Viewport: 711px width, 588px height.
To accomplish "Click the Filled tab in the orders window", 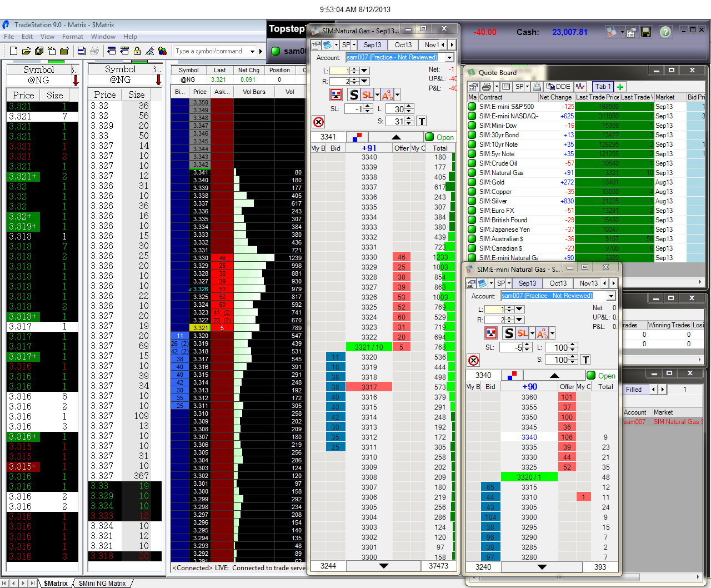I will (x=634, y=390).
